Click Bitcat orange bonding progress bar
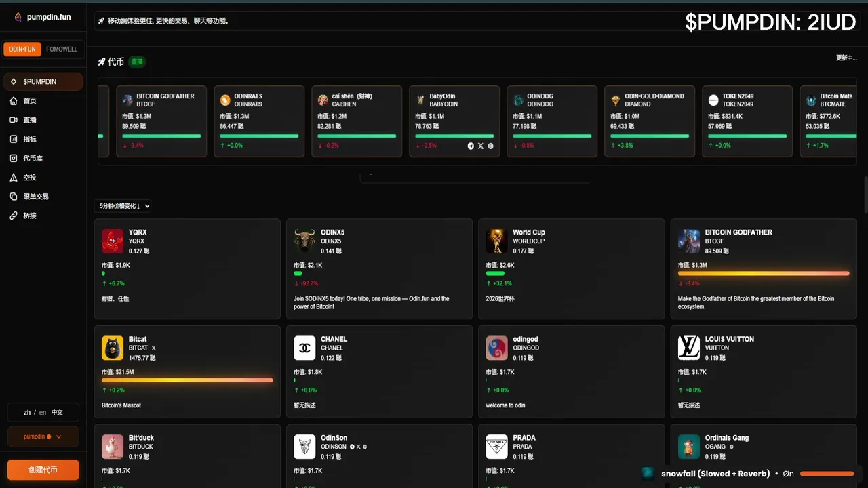The width and height of the screenshot is (868, 488). point(187,380)
